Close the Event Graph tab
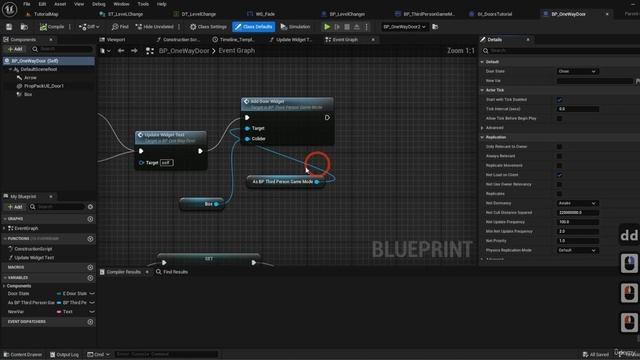 [x=373, y=40]
